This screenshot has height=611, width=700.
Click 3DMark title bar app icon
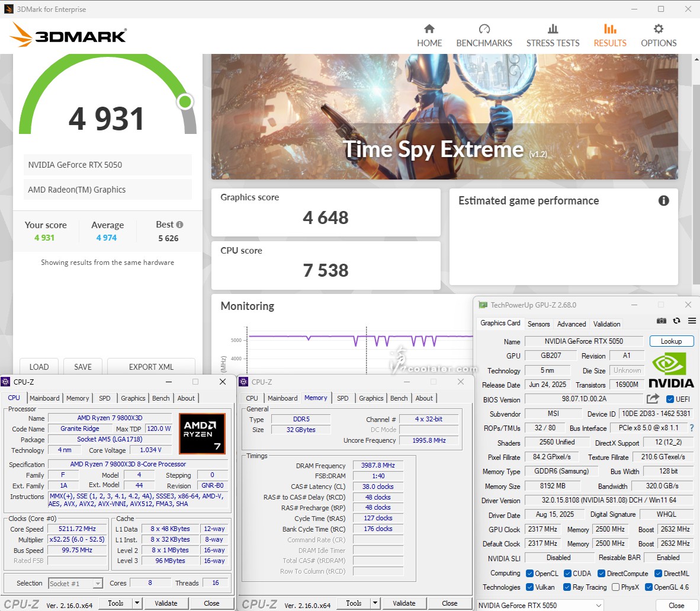8,9
